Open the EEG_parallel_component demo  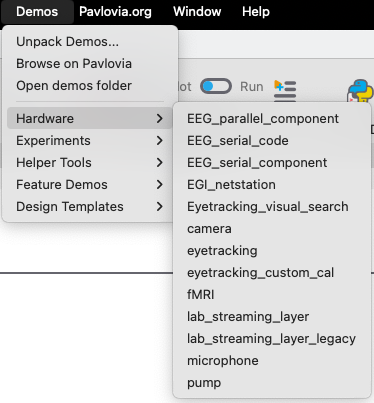click(x=272, y=119)
